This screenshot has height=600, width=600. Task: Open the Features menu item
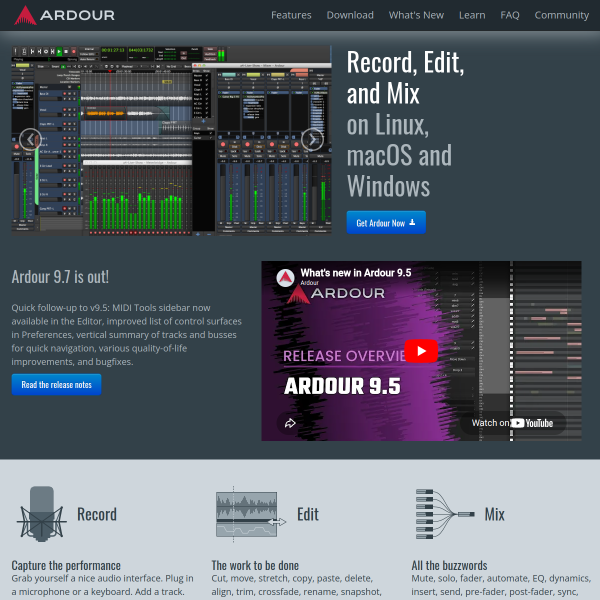(x=291, y=15)
